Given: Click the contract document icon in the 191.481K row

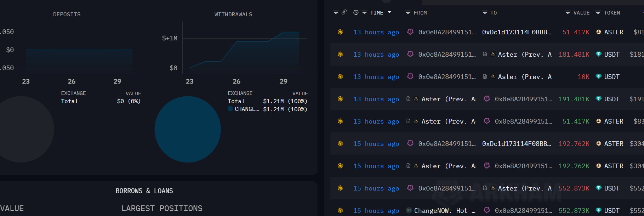Looking at the screenshot, I should tap(408, 99).
